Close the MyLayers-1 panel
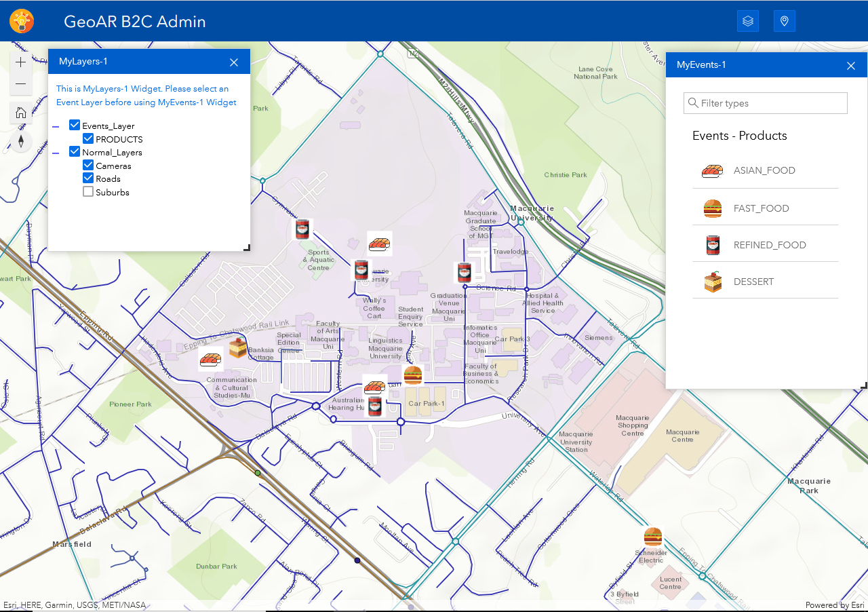868x612 pixels. (x=234, y=62)
